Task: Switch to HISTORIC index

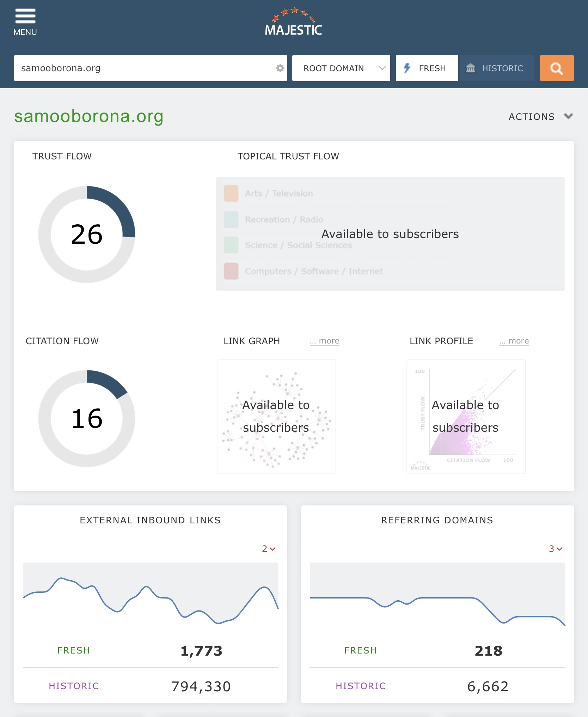Action: (496, 68)
